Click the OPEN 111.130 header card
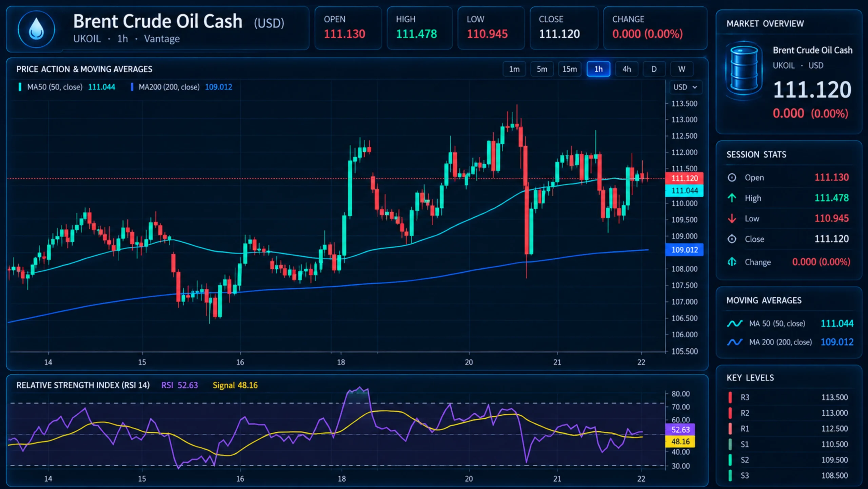Image resolution: width=868 pixels, height=489 pixels. 348,28
